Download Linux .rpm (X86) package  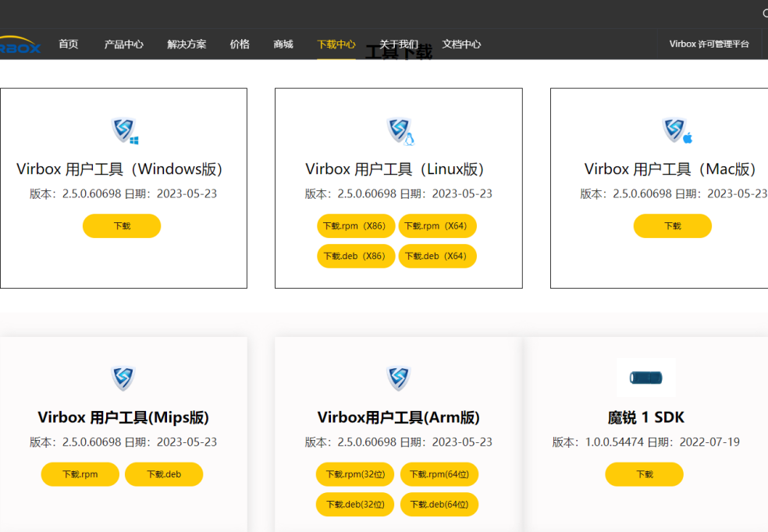(356, 226)
